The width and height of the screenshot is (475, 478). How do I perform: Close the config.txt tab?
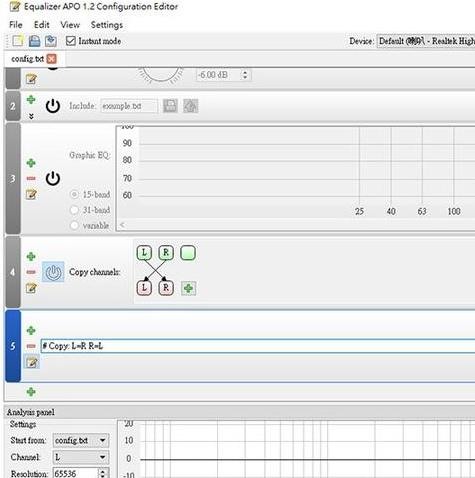coord(51,59)
